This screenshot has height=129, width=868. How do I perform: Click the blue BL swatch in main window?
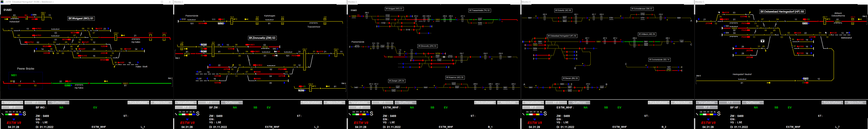pyautogui.click(x=20, y=114)
